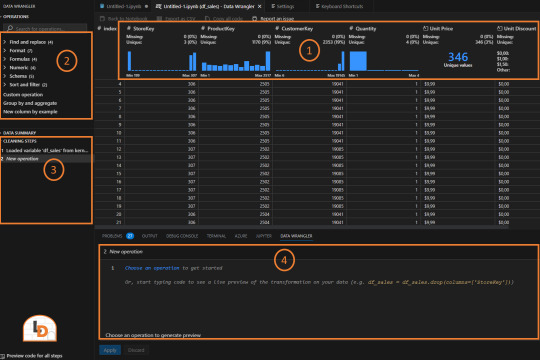Select Custom operation
This screenshot has height=360, width=540.
point(23,95)
